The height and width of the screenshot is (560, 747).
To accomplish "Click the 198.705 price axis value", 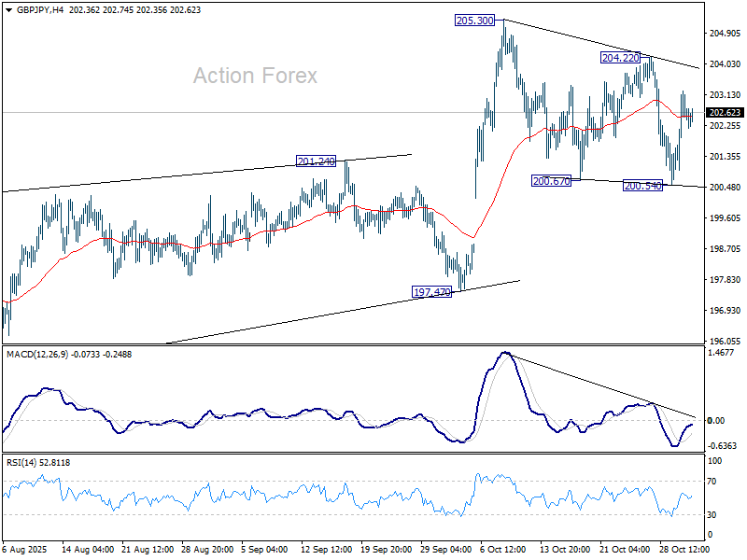I will tap(726, 248).
